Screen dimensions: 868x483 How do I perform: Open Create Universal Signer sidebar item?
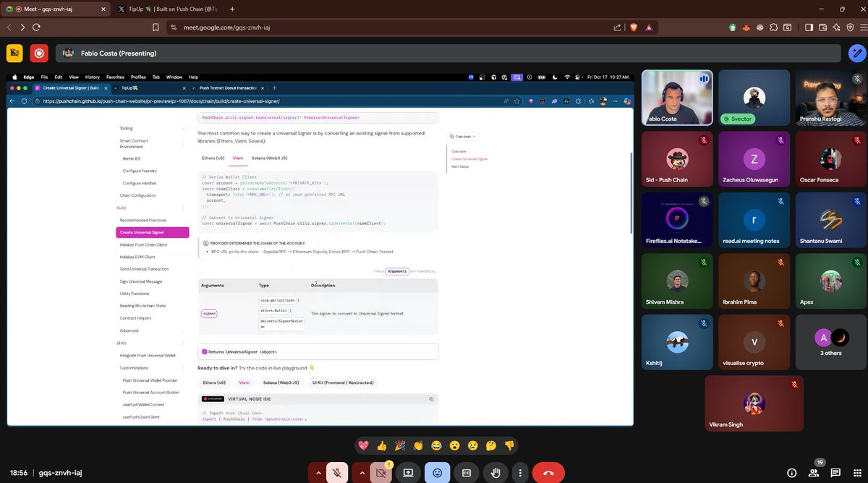[152, 232]
